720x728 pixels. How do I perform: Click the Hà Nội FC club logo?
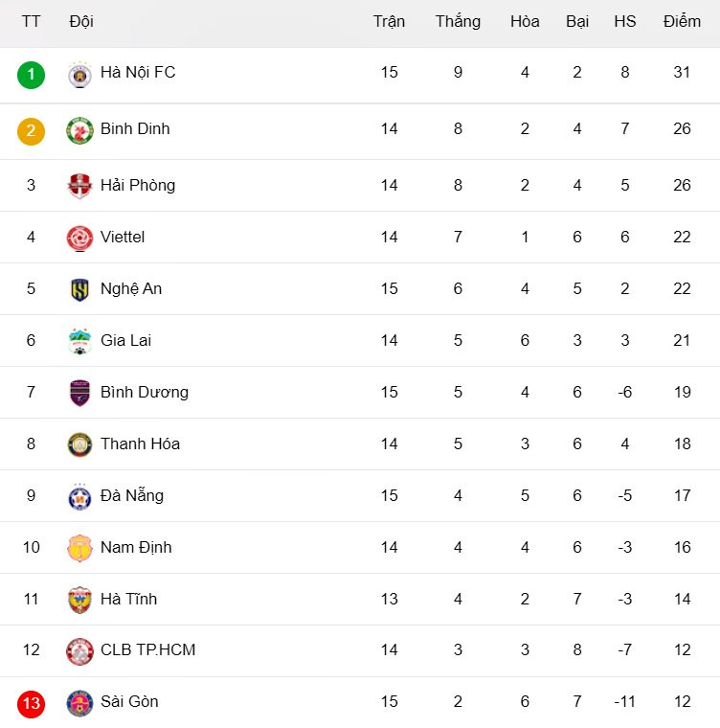click(x=79, y=74)
